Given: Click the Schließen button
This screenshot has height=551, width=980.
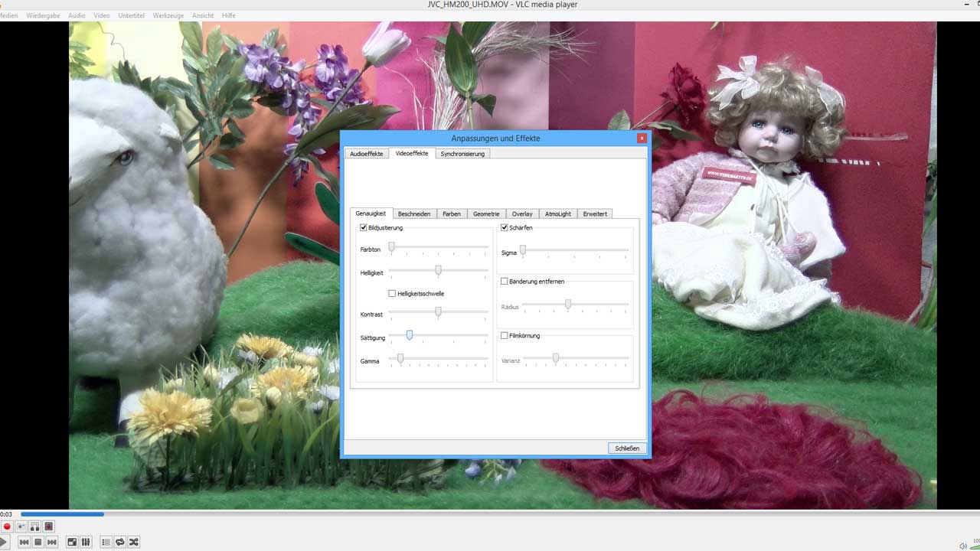Looking at the screenshot, I should pyautogui.click(x=627, y=448).
